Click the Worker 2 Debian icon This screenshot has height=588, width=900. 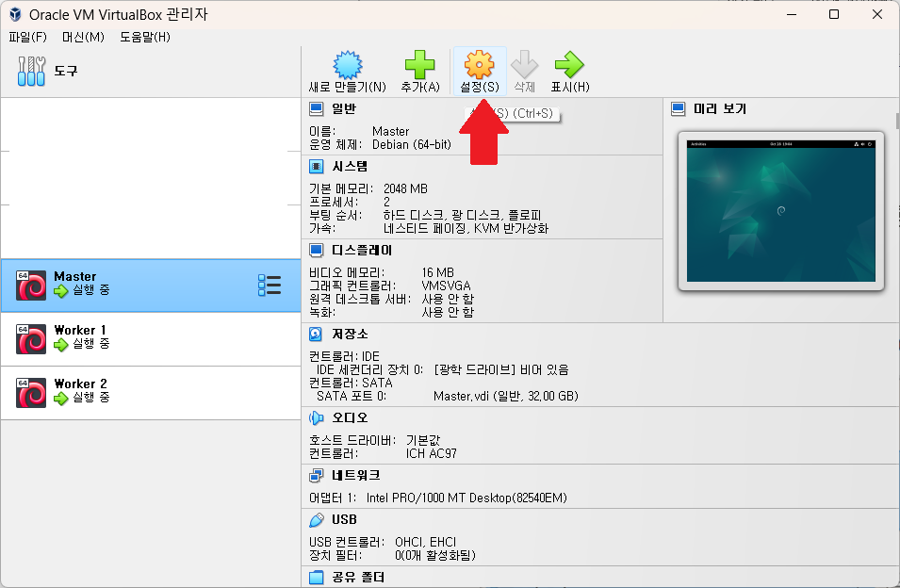[31, 392]
